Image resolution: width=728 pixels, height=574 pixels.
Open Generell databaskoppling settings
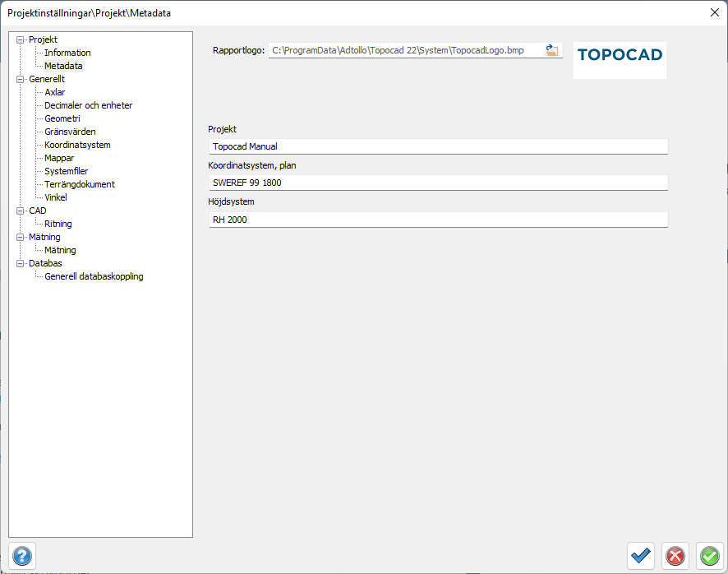pos(94,276)
